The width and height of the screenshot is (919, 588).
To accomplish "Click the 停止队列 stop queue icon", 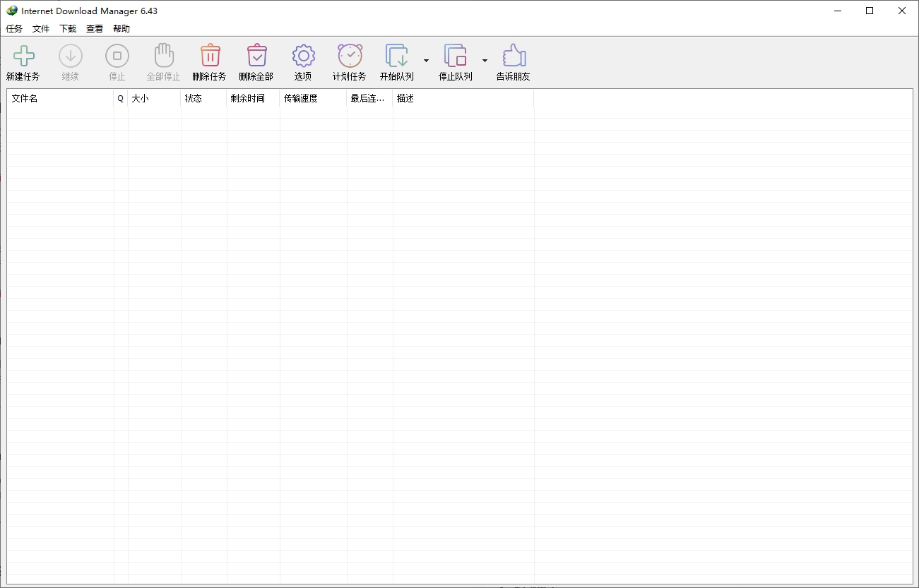I will click(456, 56).
